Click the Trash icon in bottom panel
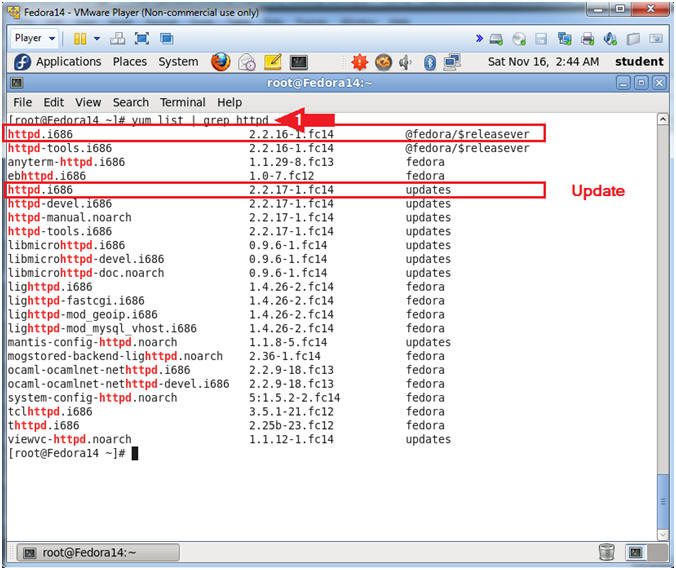The image size is (676, 570). click(x=607, y=552)
